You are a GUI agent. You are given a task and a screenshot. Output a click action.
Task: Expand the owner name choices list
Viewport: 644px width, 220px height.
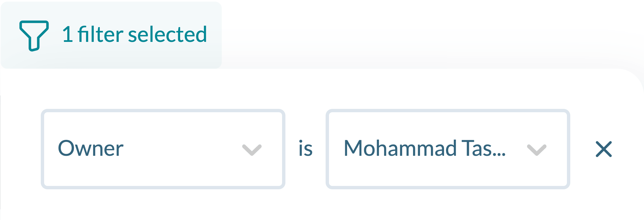tap(536, 150)
